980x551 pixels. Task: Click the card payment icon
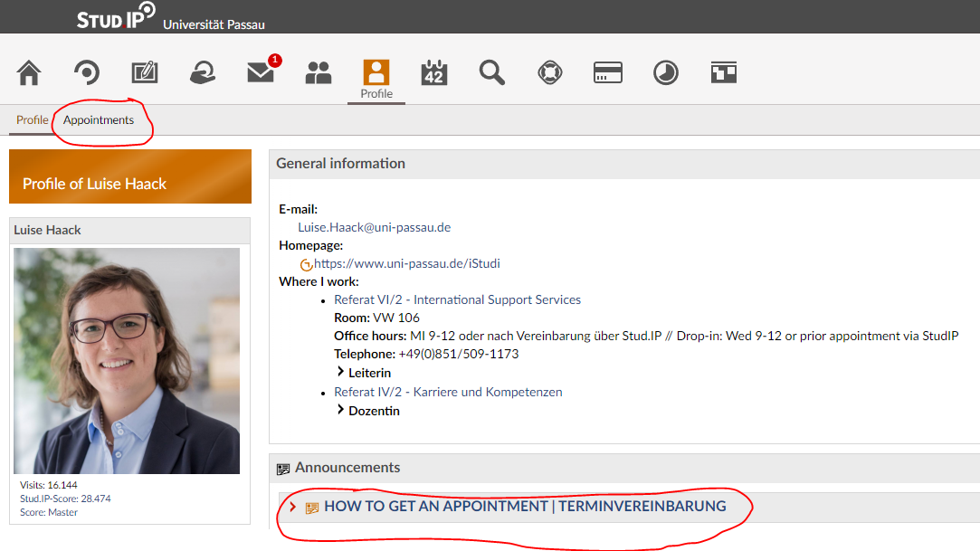pyautogui.click(x=607, y=72)
